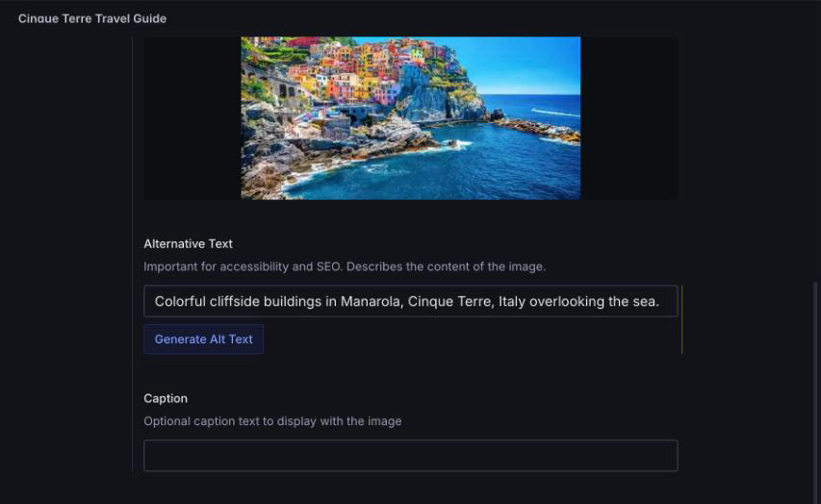Click the Alternative Text label
The height and width of the screenshot is (504, 821).
[188, 244]
